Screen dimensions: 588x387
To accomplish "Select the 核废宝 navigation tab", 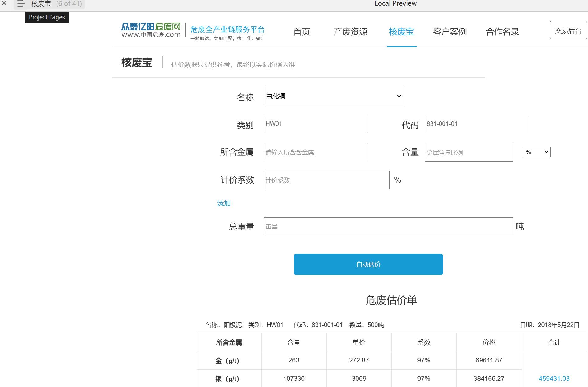I will pos(401,31).
